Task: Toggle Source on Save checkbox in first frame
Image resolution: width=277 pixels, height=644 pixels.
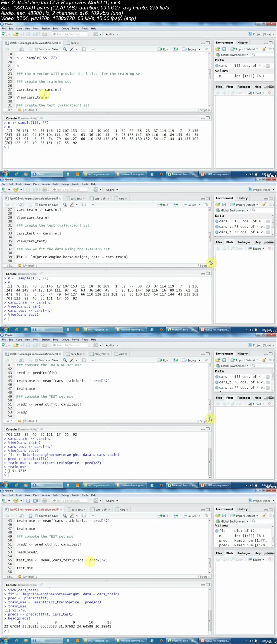Action: (36, 49)
